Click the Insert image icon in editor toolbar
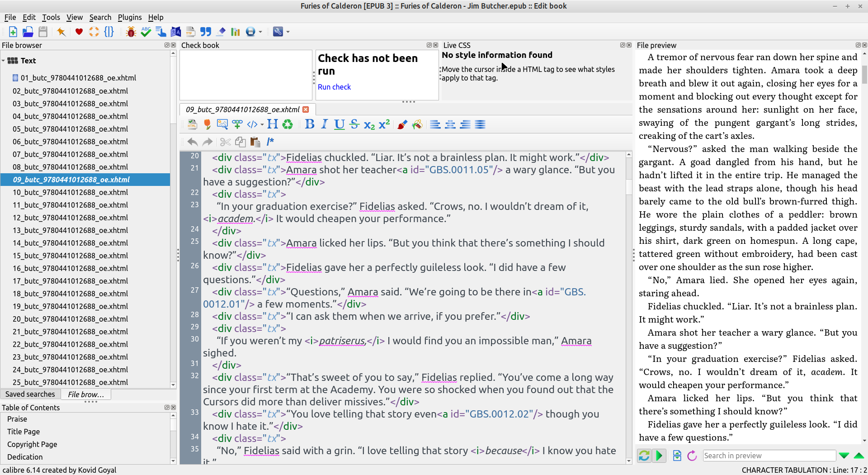Screen dimensions: 868x475 point(222,124)
